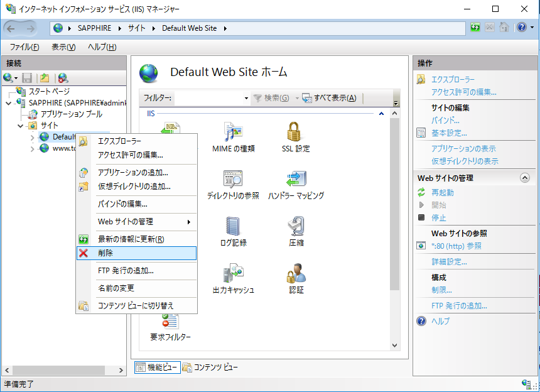Open dropdown arrow after Default Web Site breadcrumb

pyautogui.click(x=225, y=28)
